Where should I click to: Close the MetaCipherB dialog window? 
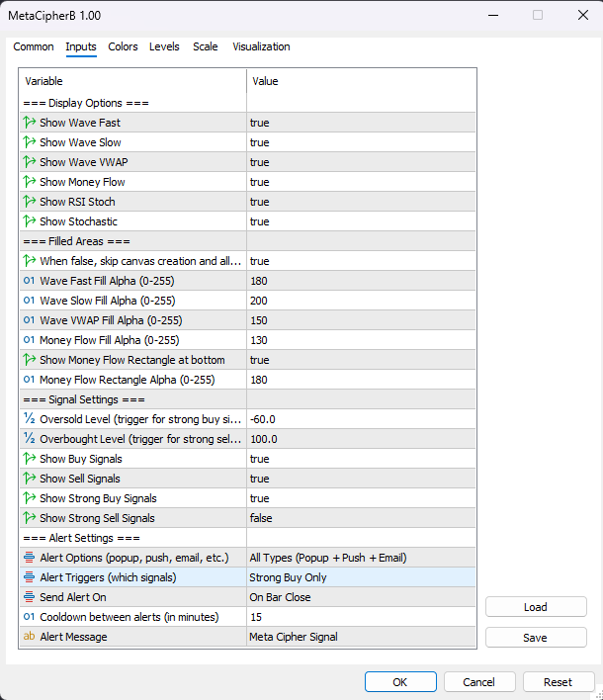click(x=583, y=15)
